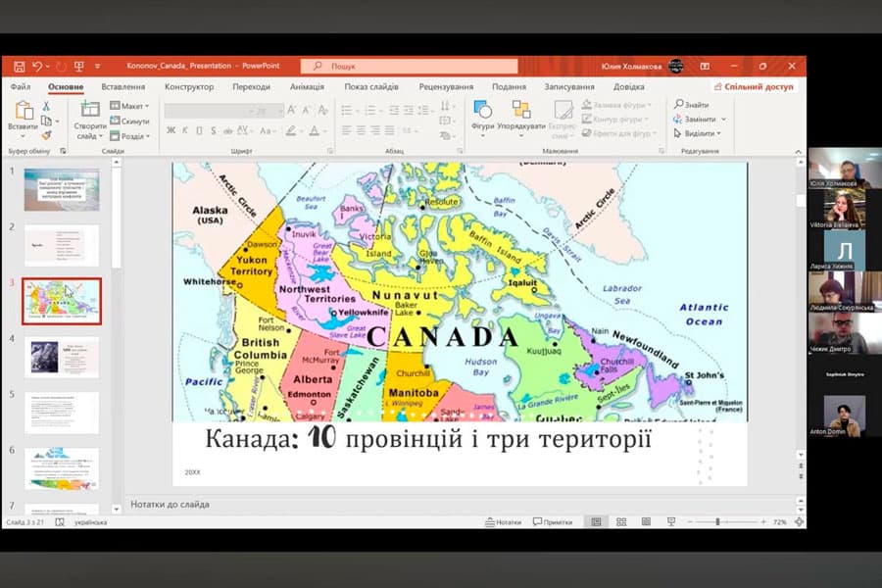Toggle justify text alignment
The image size is (882, 588).
pyautogui.click(x=389, y=130)
